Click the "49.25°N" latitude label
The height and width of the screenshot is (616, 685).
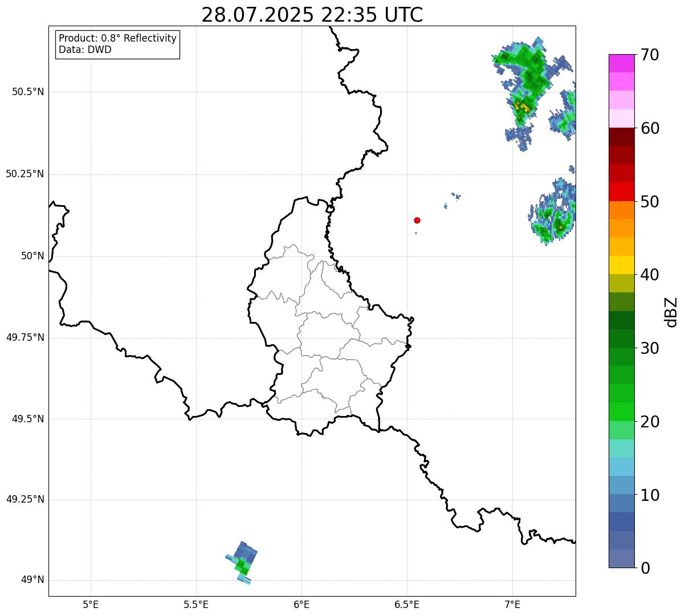(x=25, y=499)
